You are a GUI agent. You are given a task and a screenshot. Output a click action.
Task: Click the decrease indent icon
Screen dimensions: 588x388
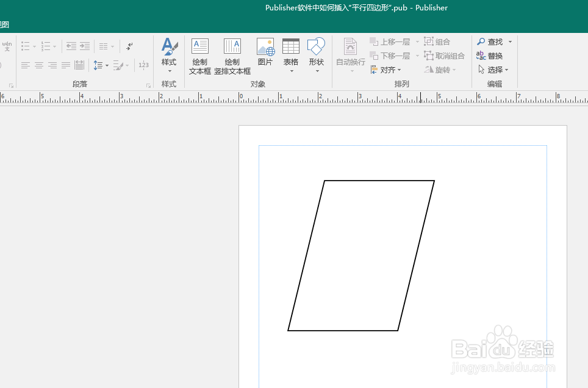click(x=71, y=46)
